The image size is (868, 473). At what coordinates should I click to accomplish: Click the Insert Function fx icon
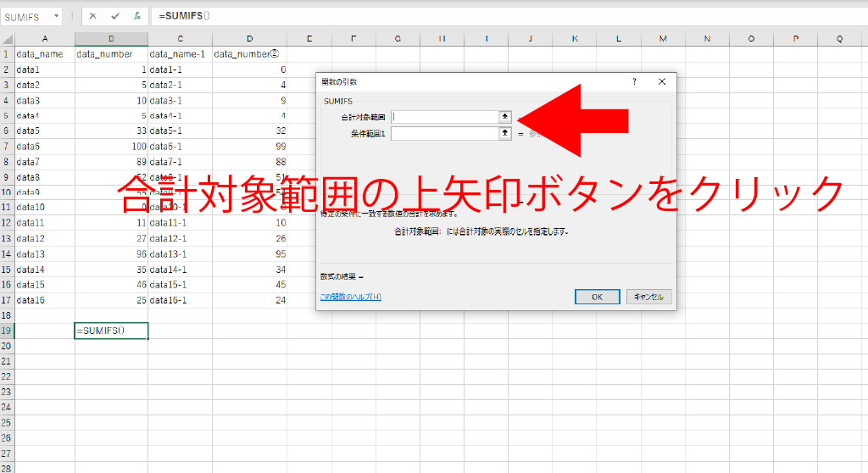136,16
